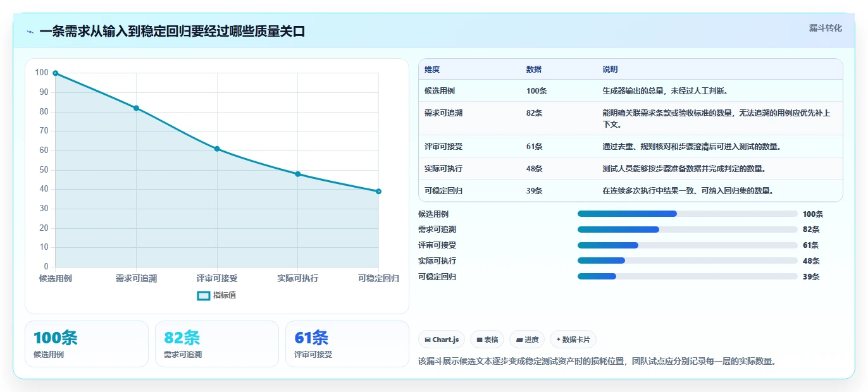Click the 100条 候选用例 stat card
Screen dimensions: 868x392
pos(87,344)
